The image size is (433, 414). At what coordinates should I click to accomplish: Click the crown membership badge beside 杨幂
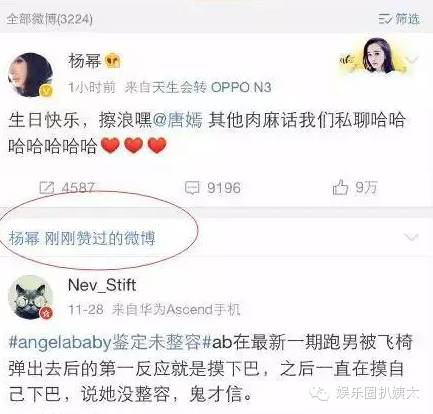113,61
